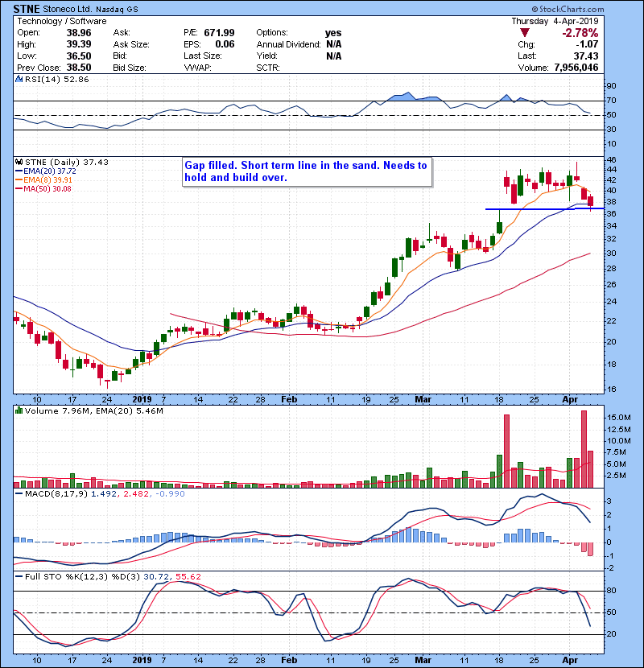
Task: Click the Volume value 7,956,046
Action: 576,68
